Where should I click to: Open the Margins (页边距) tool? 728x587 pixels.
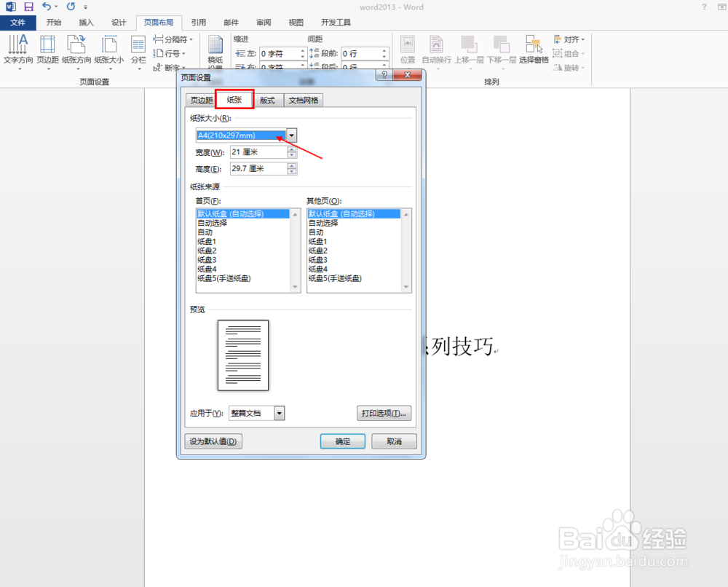[48, 52]
